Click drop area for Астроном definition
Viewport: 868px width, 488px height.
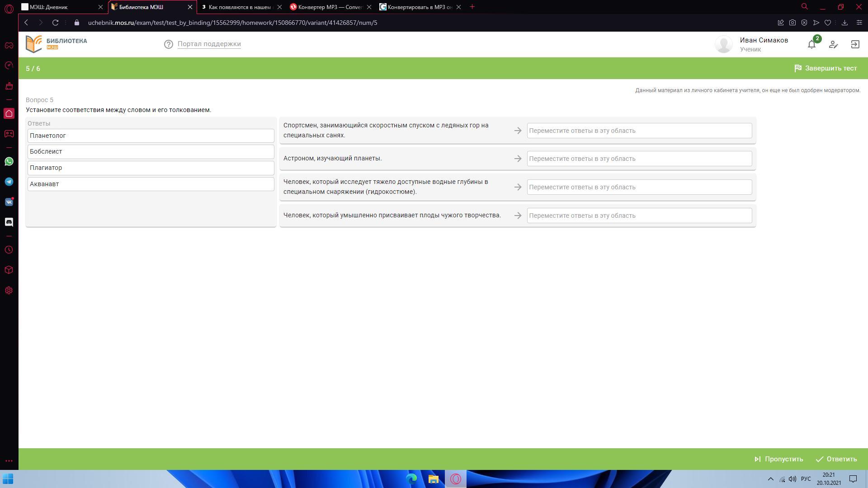639,159
